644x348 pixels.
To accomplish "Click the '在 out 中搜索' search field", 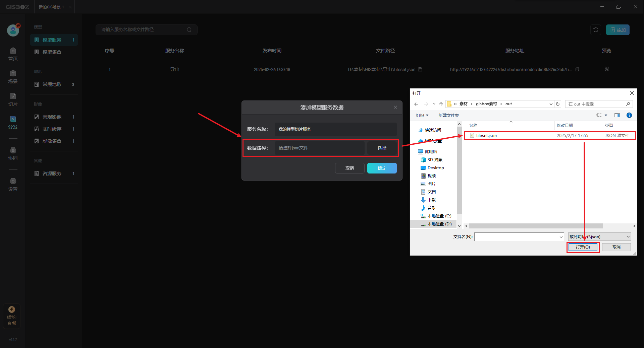I will point(599,104).
